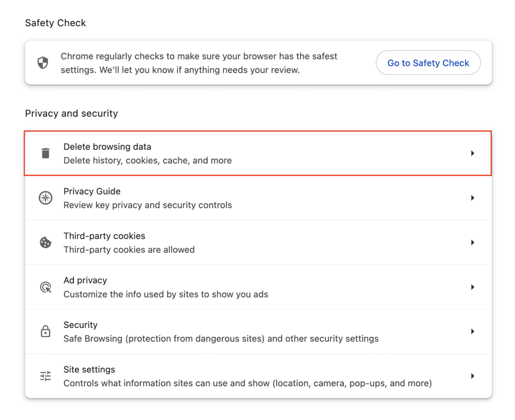Open the Ad privacy chevron

tap(472, 287)
